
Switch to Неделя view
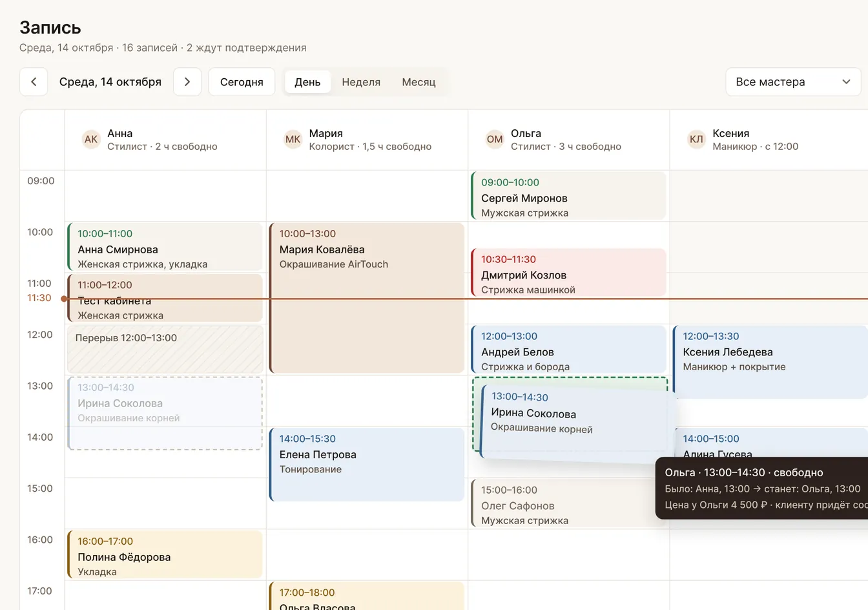[361, 82]
